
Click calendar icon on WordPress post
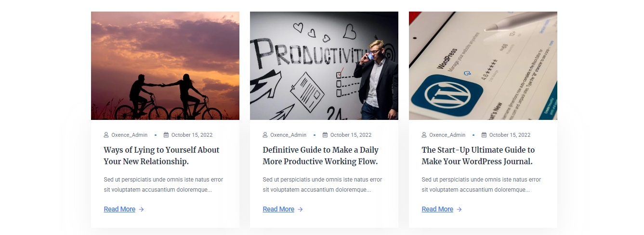pos(484,135)
